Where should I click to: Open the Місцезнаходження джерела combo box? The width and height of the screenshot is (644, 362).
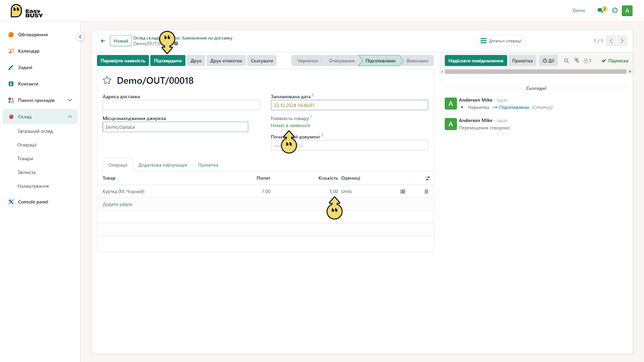point(175,127)
